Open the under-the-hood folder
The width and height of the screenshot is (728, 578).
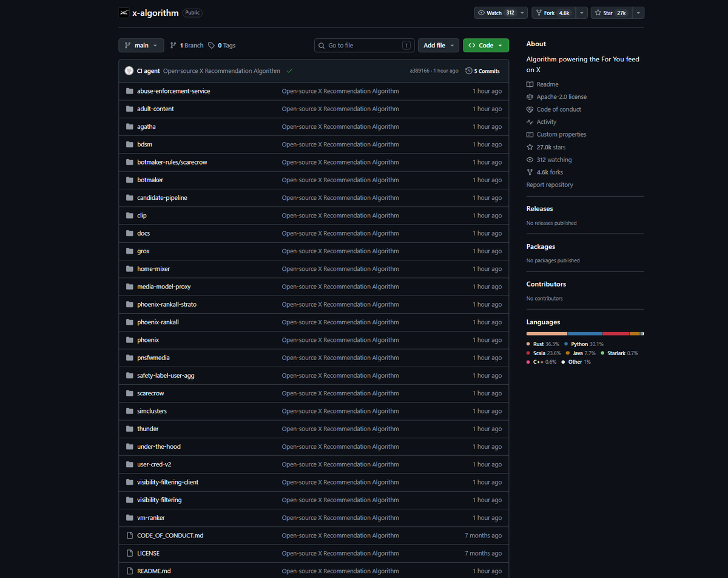[159, 447]
